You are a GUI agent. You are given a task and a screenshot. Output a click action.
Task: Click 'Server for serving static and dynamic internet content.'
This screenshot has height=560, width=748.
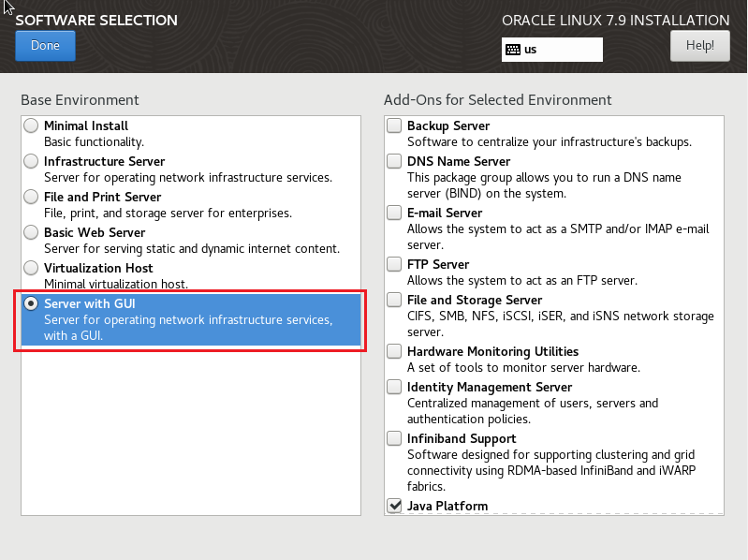[x=192, y=249]
